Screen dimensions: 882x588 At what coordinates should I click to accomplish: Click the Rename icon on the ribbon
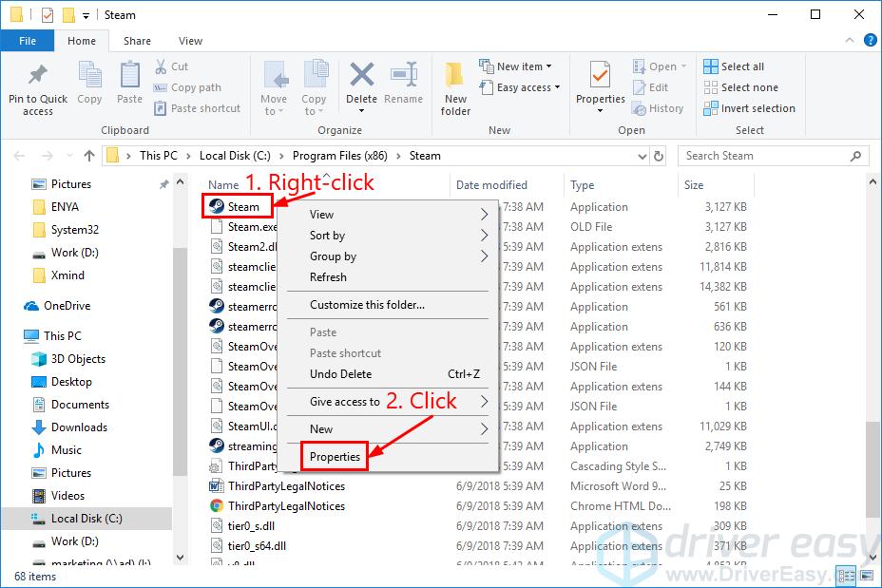[404, 81]
